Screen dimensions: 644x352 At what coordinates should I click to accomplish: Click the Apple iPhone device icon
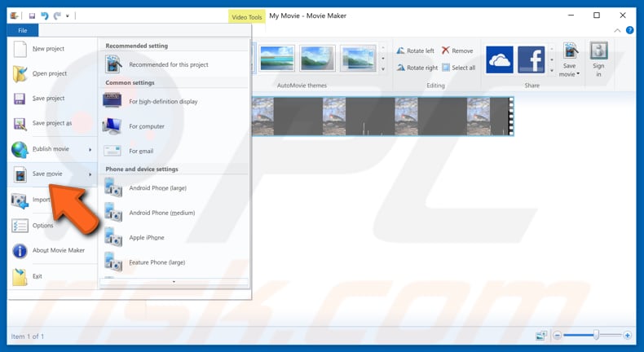[x=113, y=237]
